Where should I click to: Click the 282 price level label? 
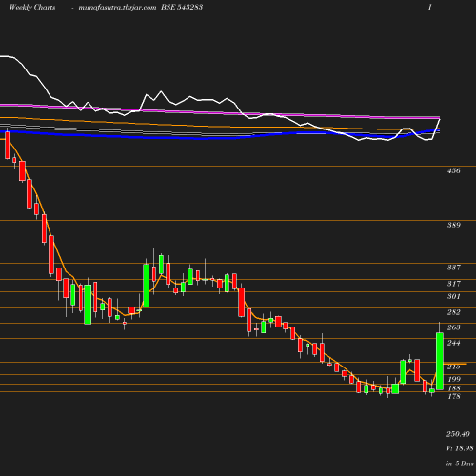coord(453,312)
